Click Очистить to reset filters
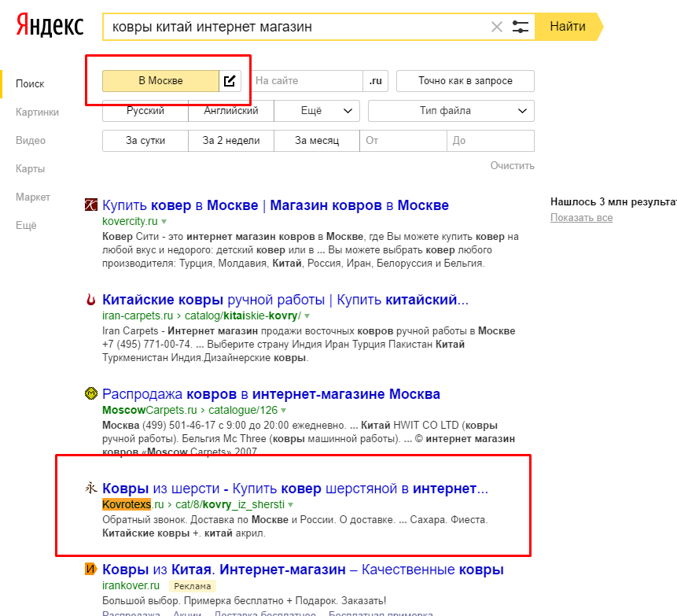 click(x=512, y=165)
